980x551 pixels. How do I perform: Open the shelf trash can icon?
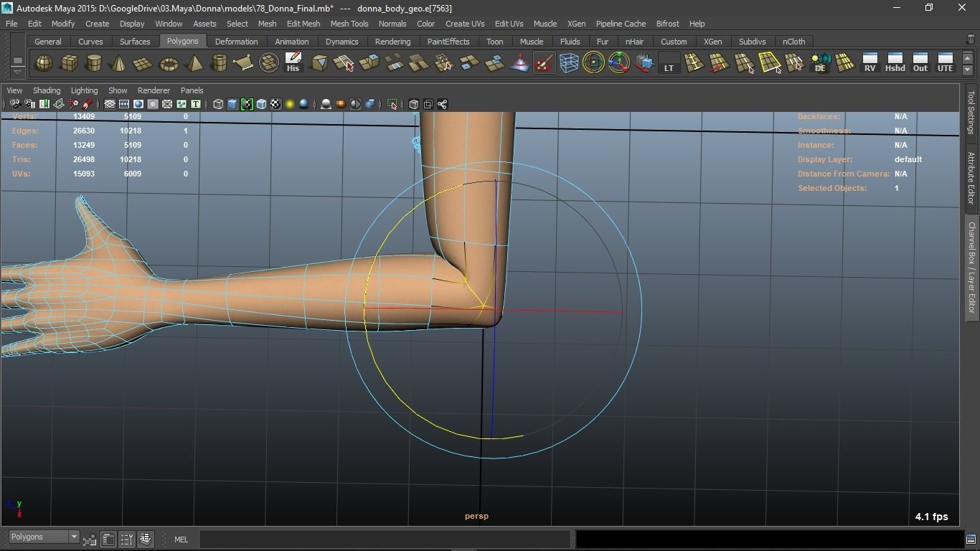tap(971, 39)
